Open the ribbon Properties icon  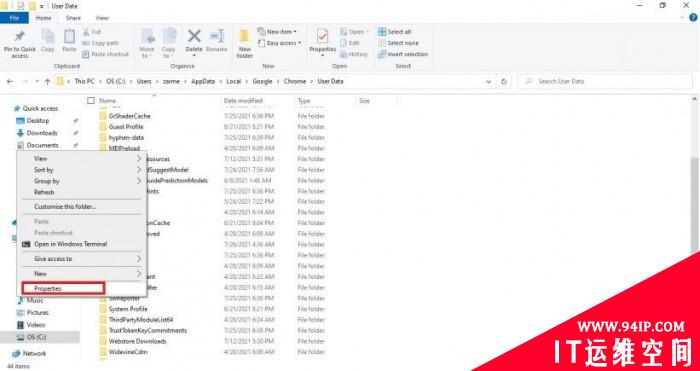click(323, 43)
